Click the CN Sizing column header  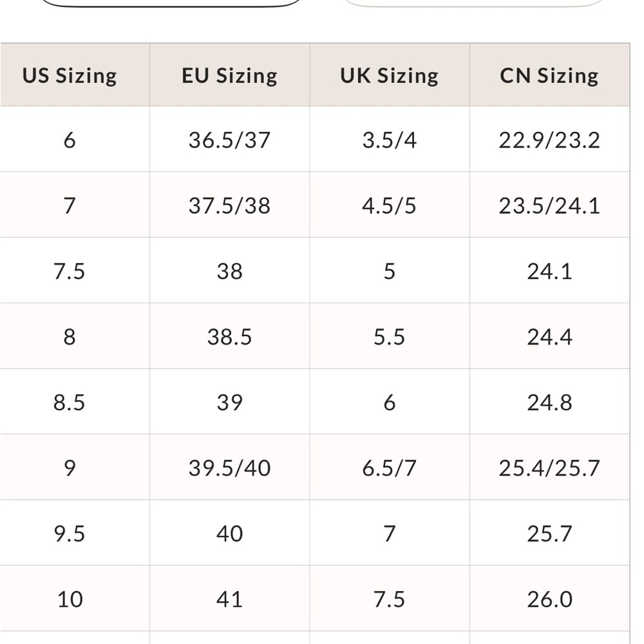tap(549, 75)
